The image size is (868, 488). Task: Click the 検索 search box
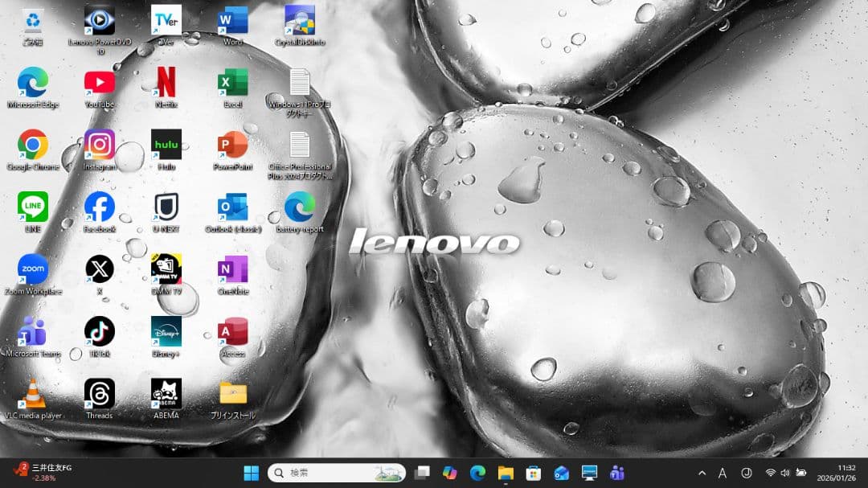[x=336, y=471]
